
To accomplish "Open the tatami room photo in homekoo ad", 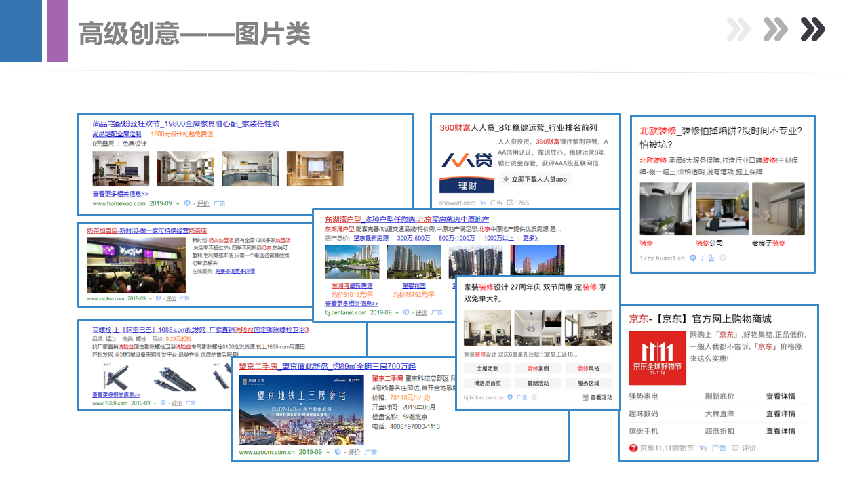I will (315, 169).
